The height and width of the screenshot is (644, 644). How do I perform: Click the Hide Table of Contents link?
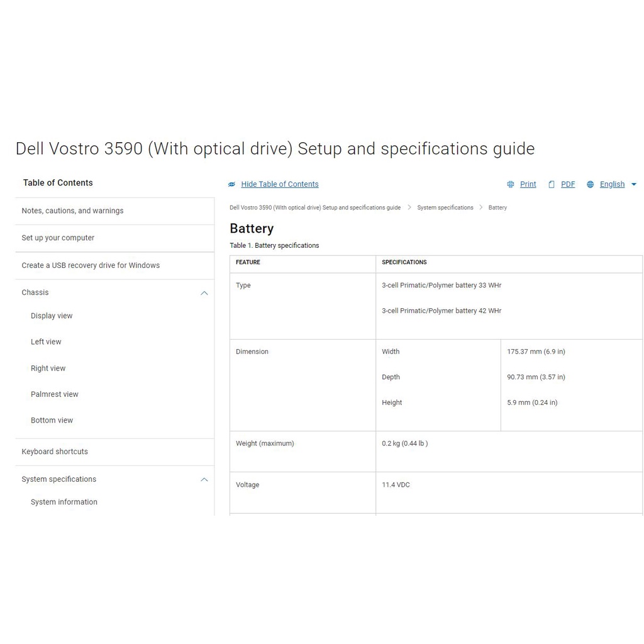click(280, 184)
